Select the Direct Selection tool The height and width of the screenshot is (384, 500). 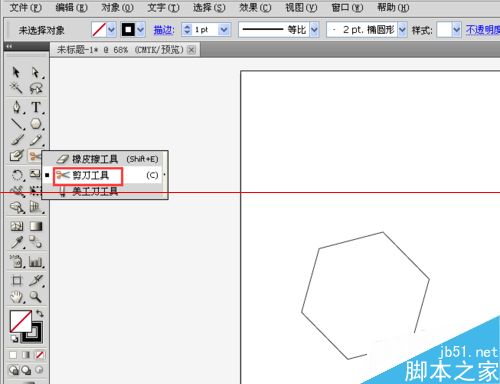pos(35,72)
